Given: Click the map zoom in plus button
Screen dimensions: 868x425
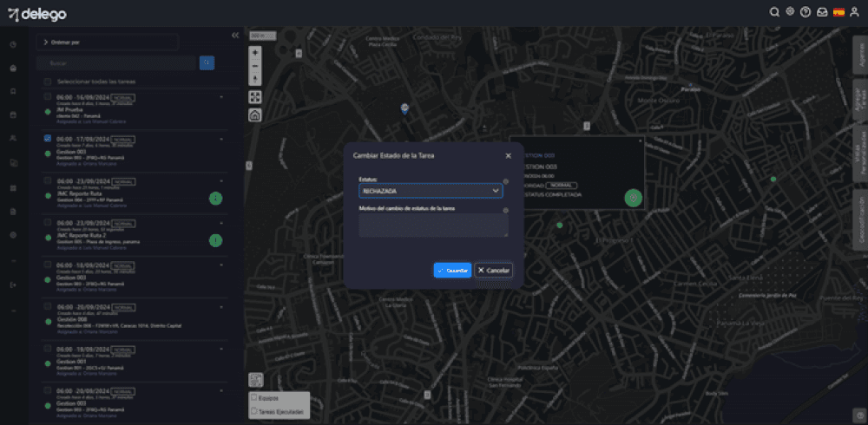Looking at the screenshot, I should (255, 52).
